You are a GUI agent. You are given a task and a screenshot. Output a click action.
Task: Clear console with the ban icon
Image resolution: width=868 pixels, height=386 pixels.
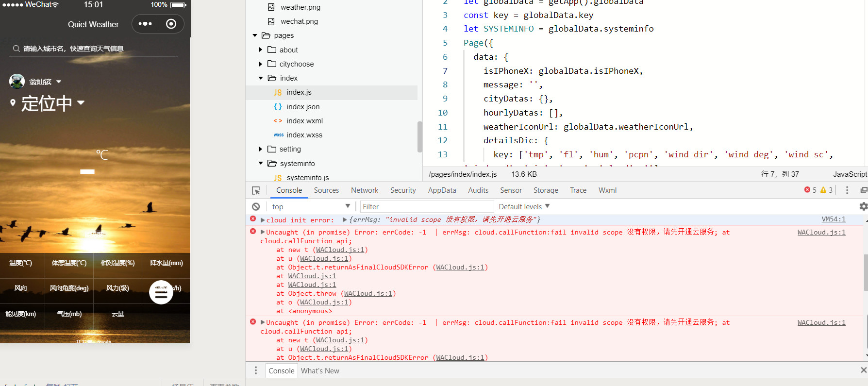coord(256,206)
